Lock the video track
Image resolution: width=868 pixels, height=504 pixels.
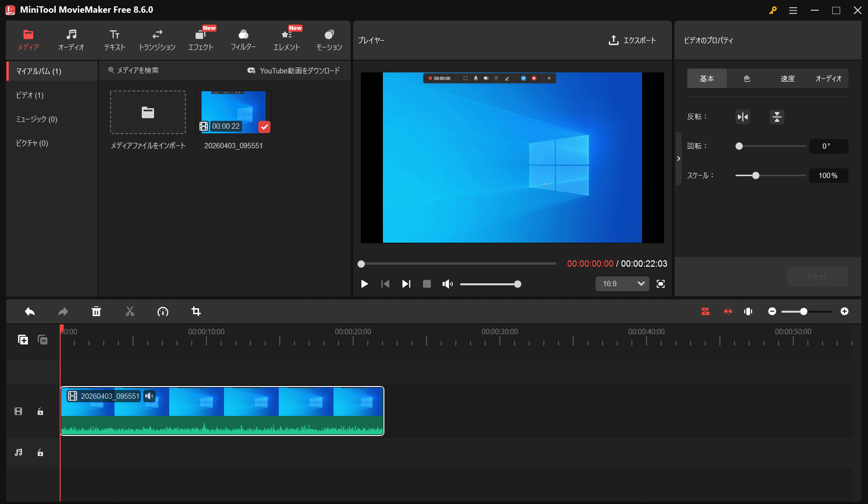(x=40, y=412)
